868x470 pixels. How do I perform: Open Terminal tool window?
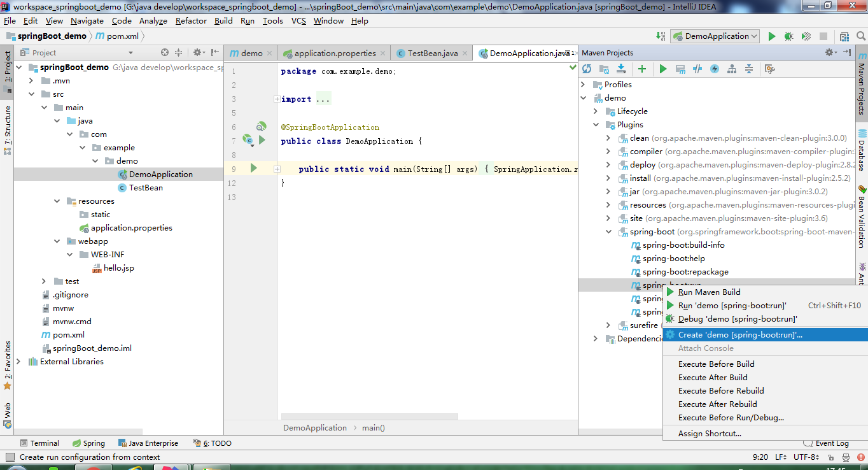click(x=39, y=443)
